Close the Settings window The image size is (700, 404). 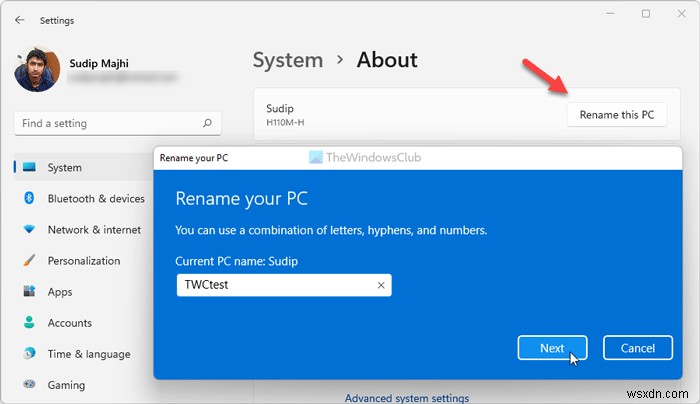coord(681,14)
